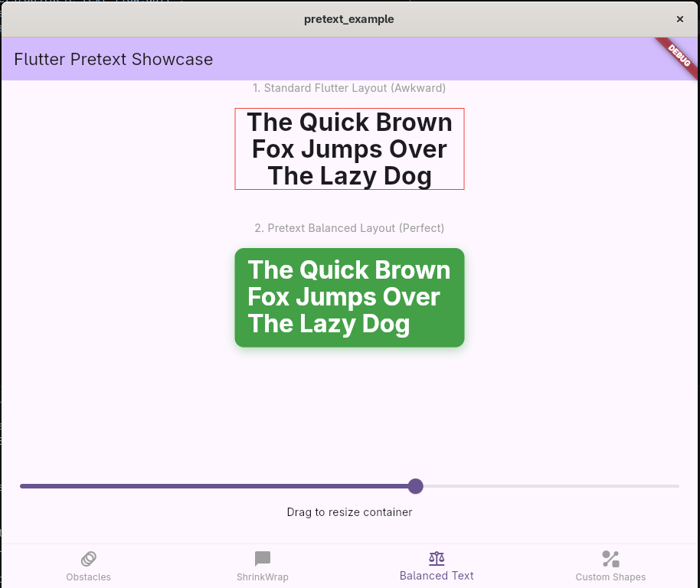Select the Balanced Text tab label
Screen dimensions: 700x588
click(437, 576)
